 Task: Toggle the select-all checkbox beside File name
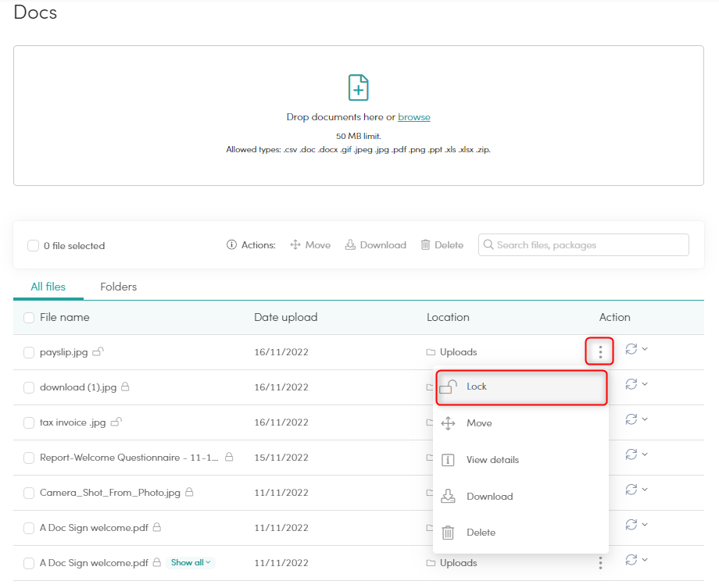pyautogui.click(x=29, y=318)
